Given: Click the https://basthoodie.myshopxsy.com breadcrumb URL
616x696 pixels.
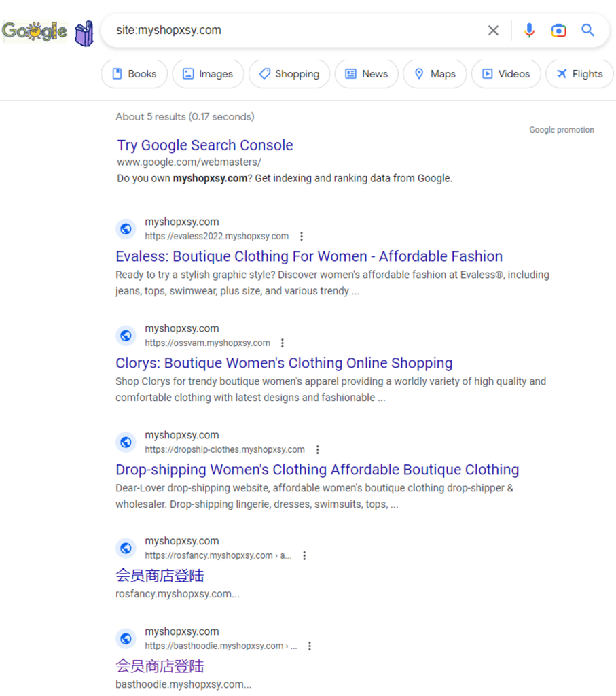Looking at the screenshot, I should coord(221,646).
